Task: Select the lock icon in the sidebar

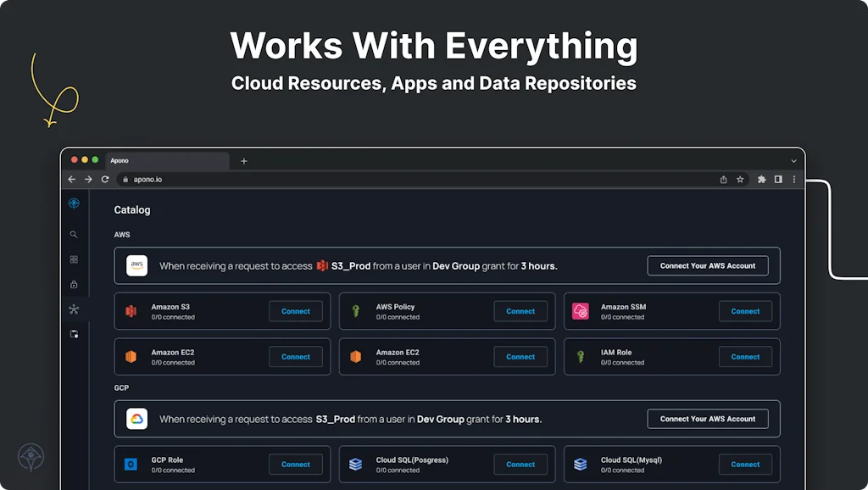Action: (74, 285)
